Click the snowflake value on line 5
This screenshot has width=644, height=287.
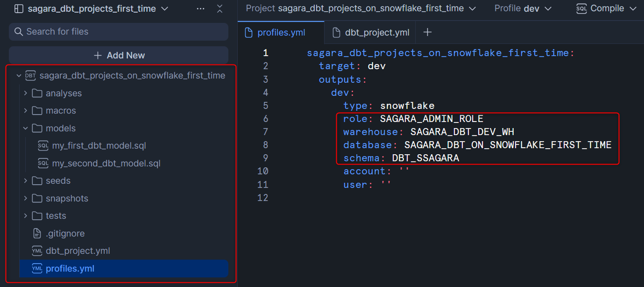[x=407, y=106]
